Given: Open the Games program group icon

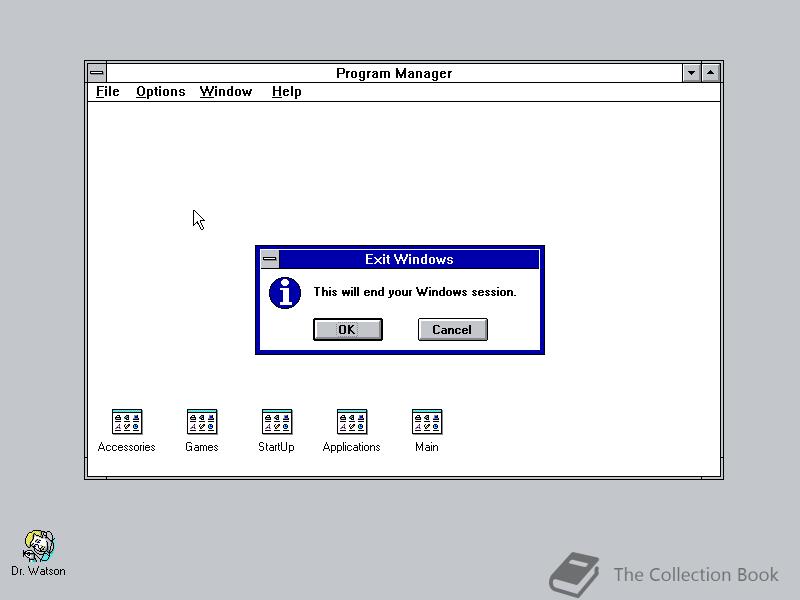Looking at the screenshot, I should [202, 421].
